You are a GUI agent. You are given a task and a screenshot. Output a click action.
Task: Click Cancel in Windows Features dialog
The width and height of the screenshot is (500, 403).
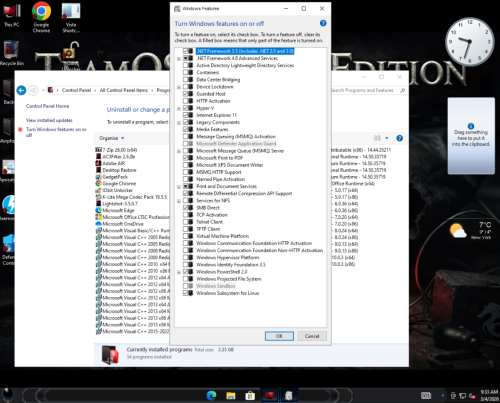pos(312,336)
